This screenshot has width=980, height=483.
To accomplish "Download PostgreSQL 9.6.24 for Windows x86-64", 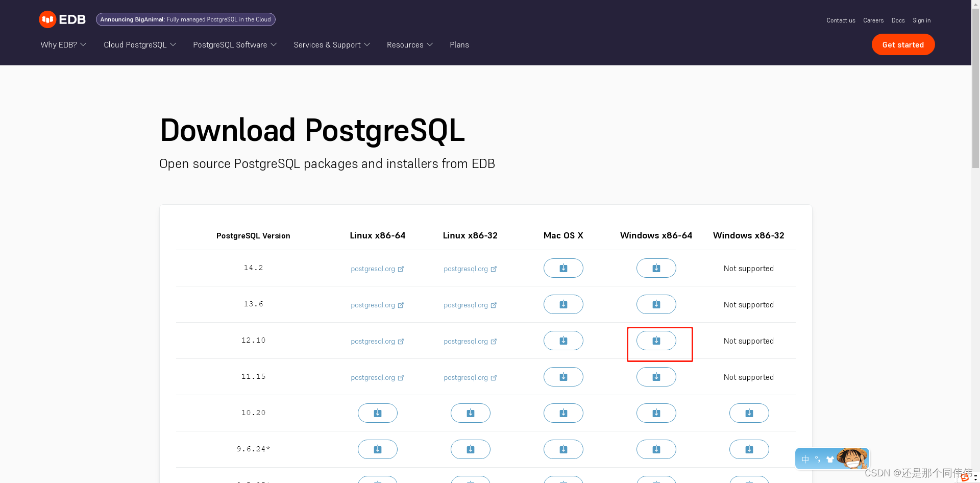I will 656,449.
